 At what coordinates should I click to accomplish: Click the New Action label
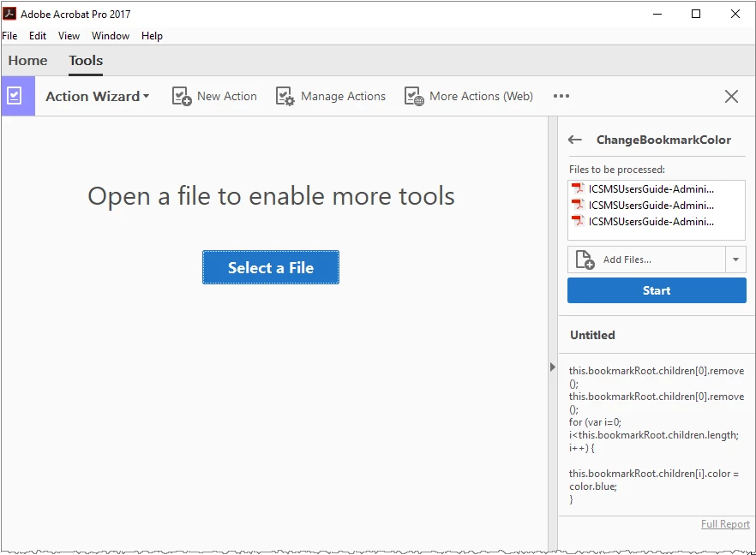point(227,96)
